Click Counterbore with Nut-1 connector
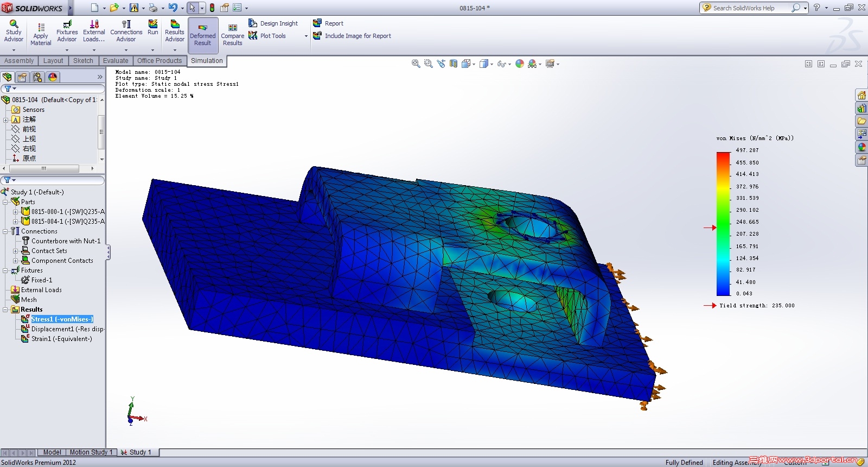 [61, 241]
